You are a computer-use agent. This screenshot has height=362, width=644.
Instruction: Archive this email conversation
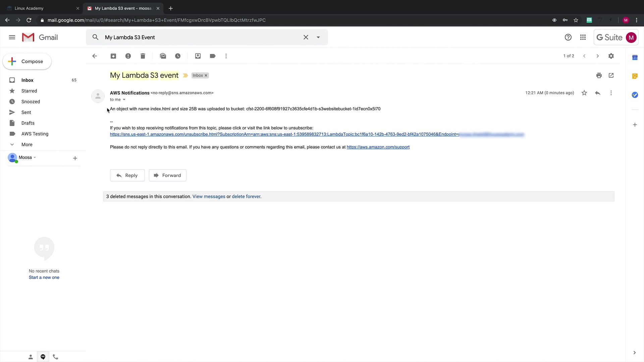[x=113, y=56]
